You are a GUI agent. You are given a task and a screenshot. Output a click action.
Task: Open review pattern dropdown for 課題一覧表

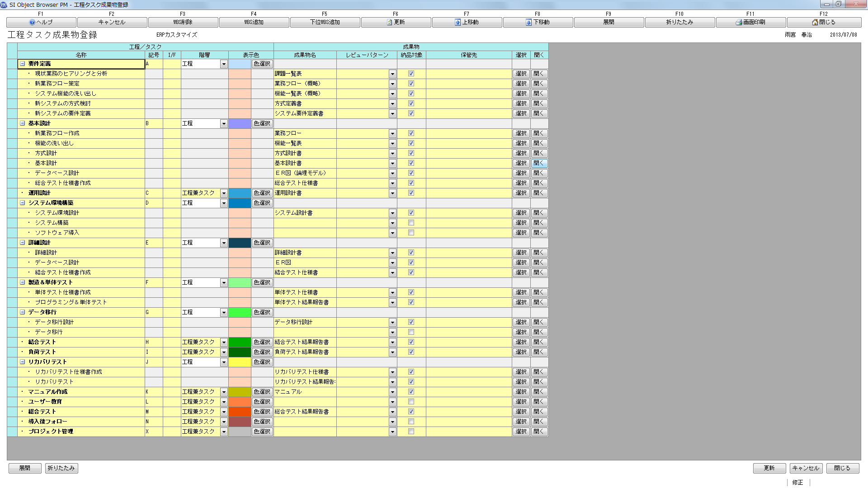[392, 74]
